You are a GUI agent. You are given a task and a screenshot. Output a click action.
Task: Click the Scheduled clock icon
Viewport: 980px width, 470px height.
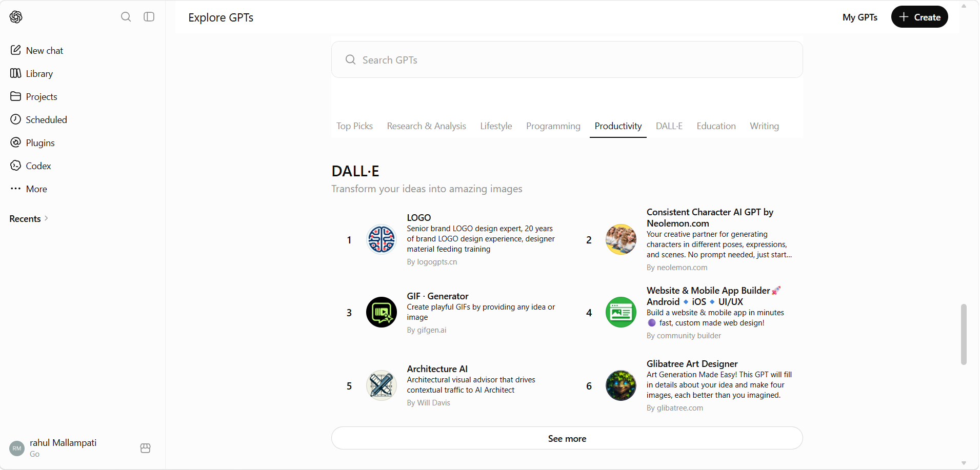point(16,119)
